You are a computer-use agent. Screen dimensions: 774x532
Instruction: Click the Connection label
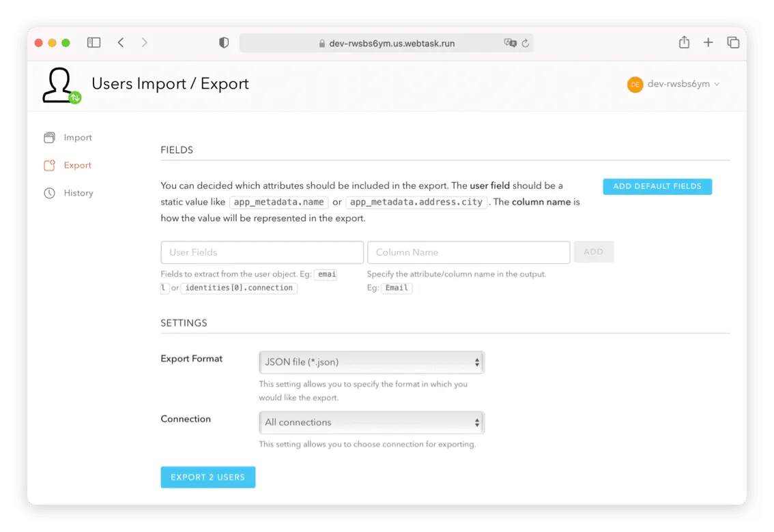(186, 419)
